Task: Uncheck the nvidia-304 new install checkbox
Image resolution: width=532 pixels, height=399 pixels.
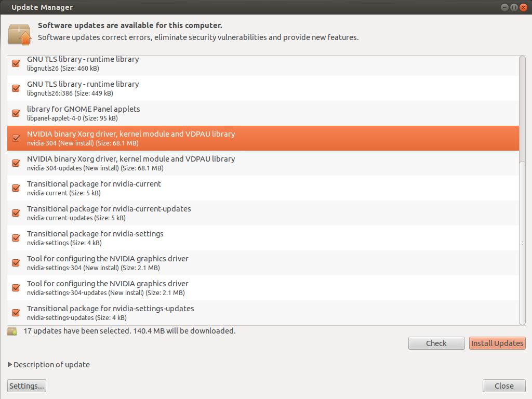Action: click(x=16, y=138)
